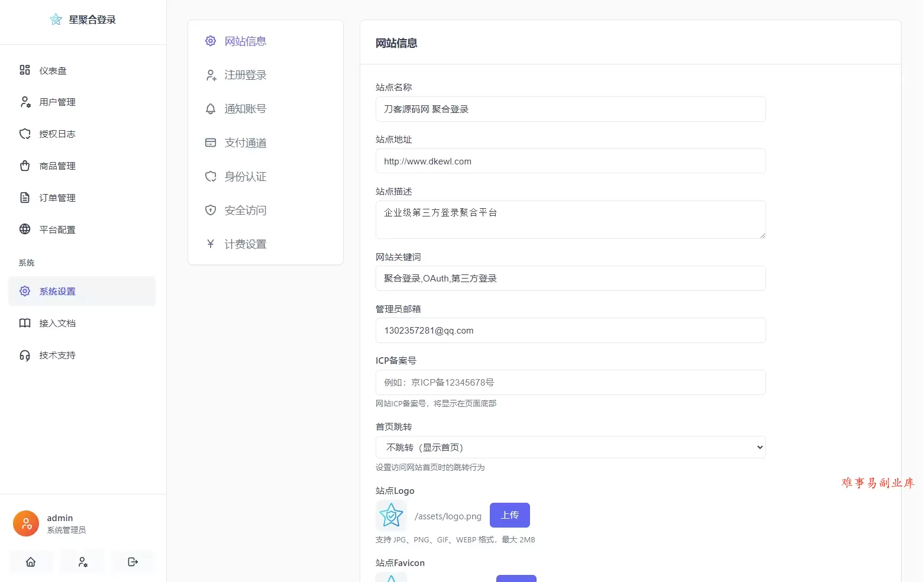This screenshot has width=924, height=582.
Task: Click the 接入文档 open book icon
Action: 25,323
